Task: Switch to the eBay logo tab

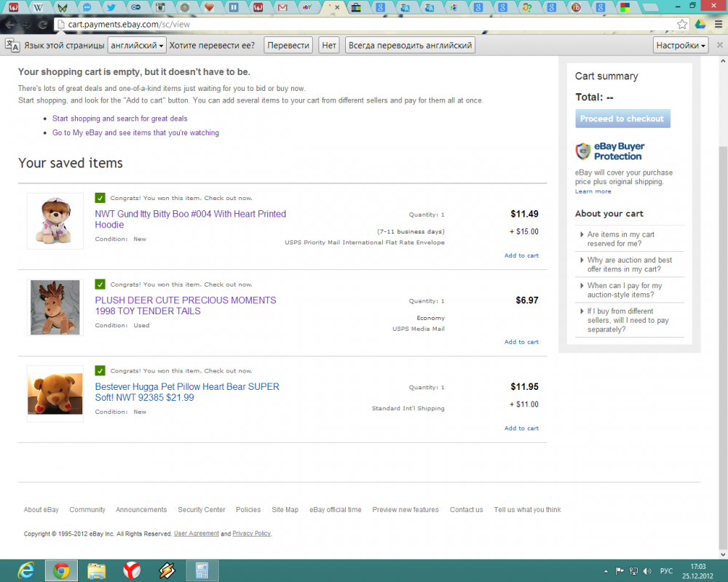Action: [x=307, y=7]
